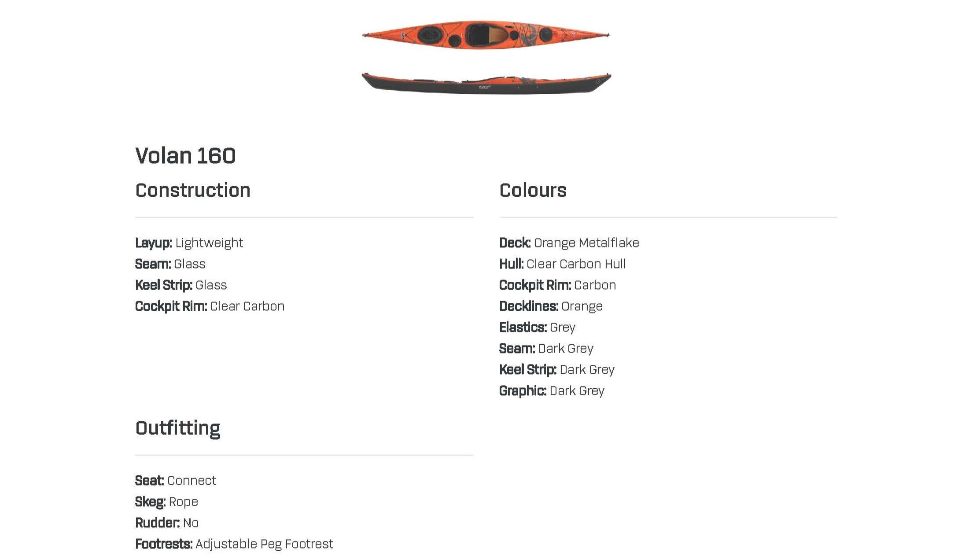Click the Deck: Orange Metalflake line
The image size is (980, 556).
569,243
